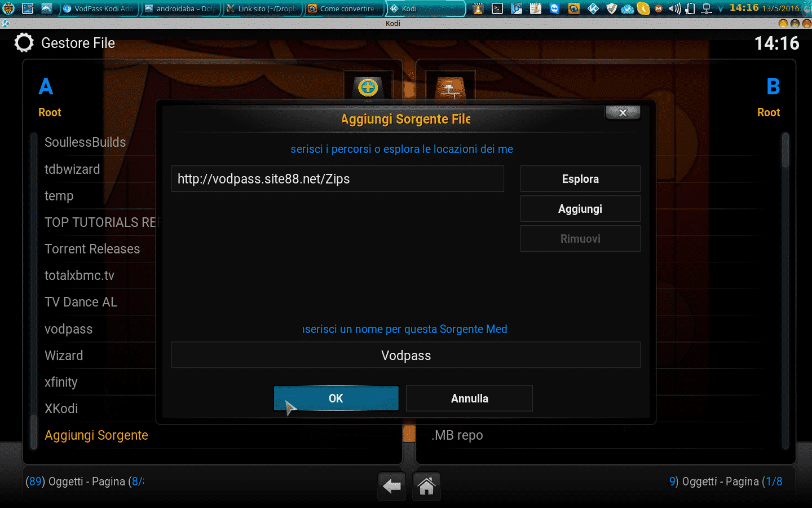Select the Wizard source in panel A
This screenshot has width=812, height=508.
(x=64, y=356)
